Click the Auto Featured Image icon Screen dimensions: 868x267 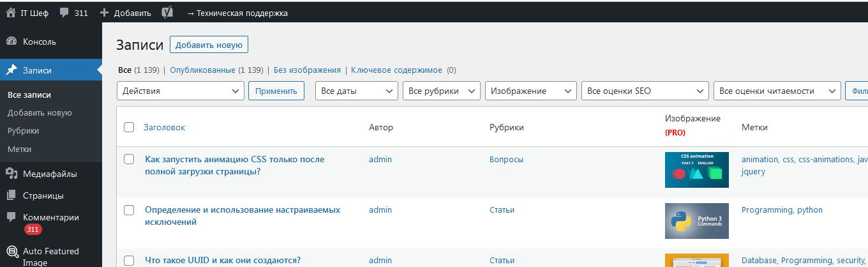point(11,252)
